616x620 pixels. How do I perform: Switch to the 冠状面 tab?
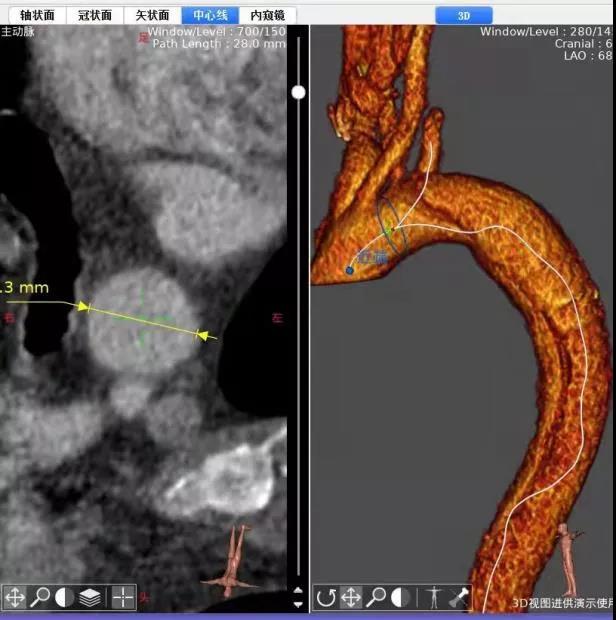click(94, 15)
